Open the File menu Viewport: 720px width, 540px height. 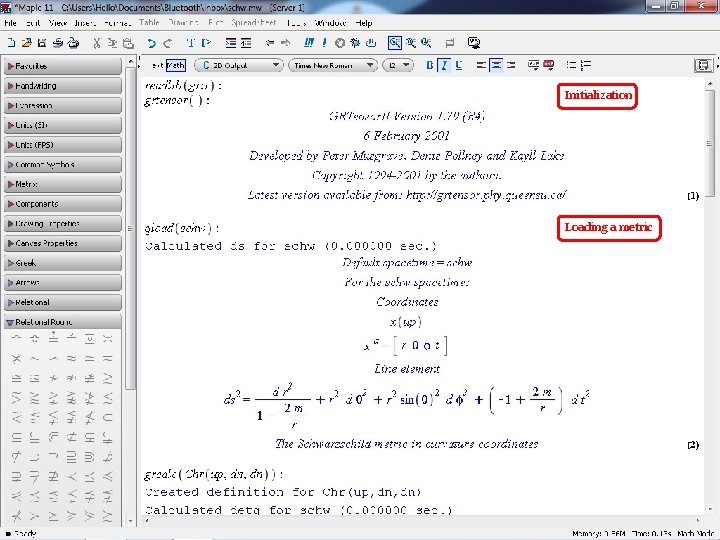[x=10, y=23]
